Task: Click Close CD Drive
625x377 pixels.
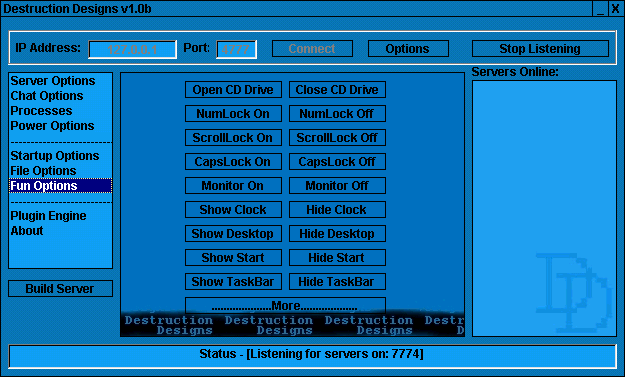Action: (337, 90)
